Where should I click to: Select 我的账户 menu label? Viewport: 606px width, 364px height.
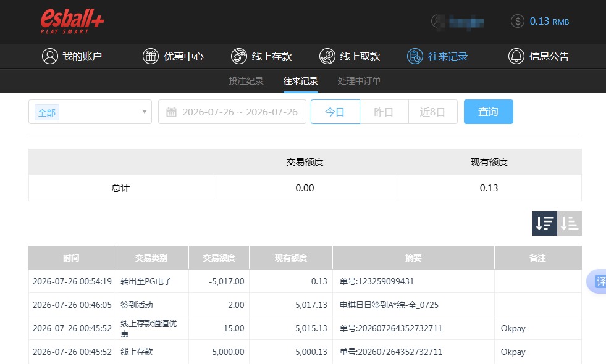point(82,56)
